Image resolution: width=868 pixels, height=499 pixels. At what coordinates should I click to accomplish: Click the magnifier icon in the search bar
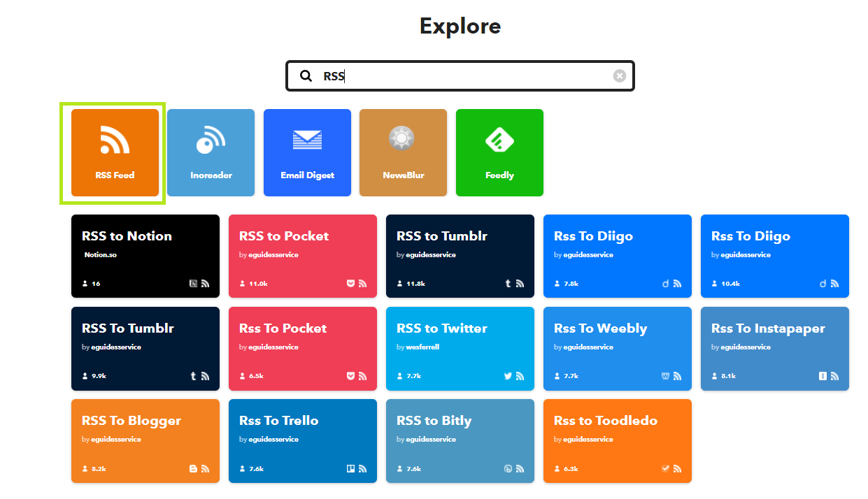coord(306,76)
